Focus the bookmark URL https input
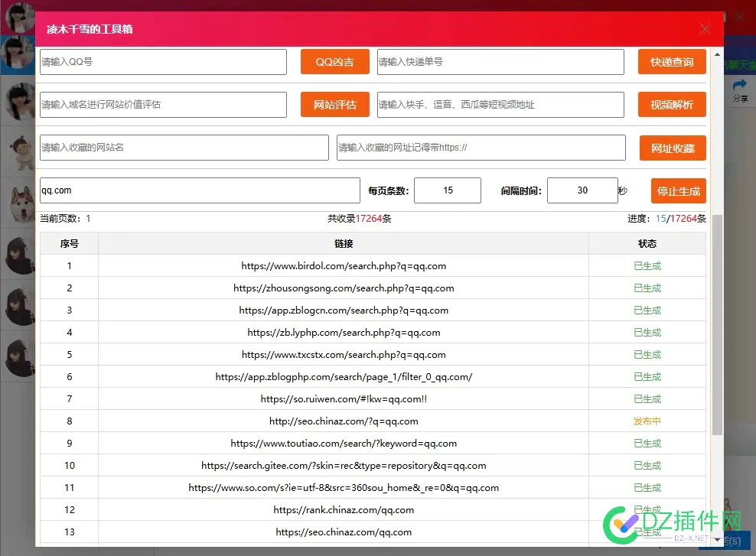The height and width of the screenshot is (556, 756). pyautogui.click(x=481, y=148)
